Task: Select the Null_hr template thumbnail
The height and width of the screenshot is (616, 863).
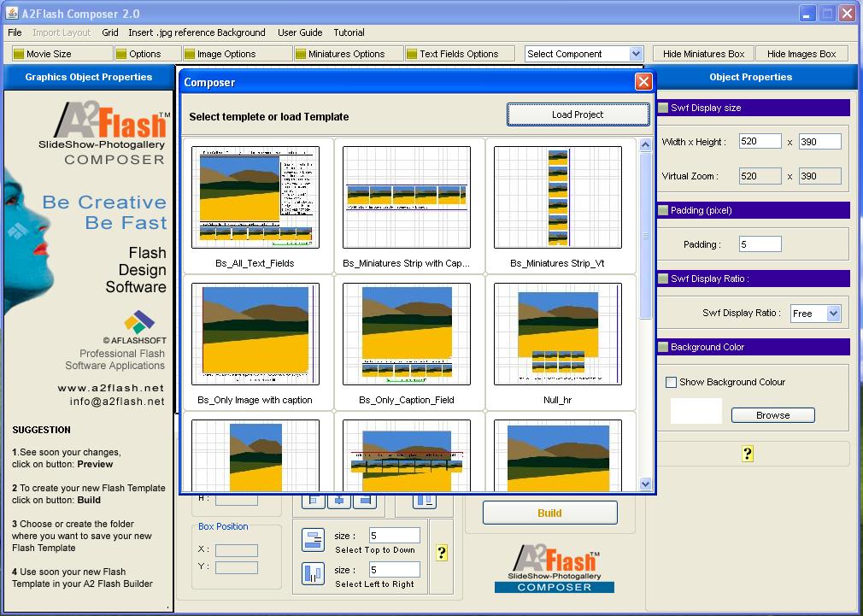Action: [558, 333]
